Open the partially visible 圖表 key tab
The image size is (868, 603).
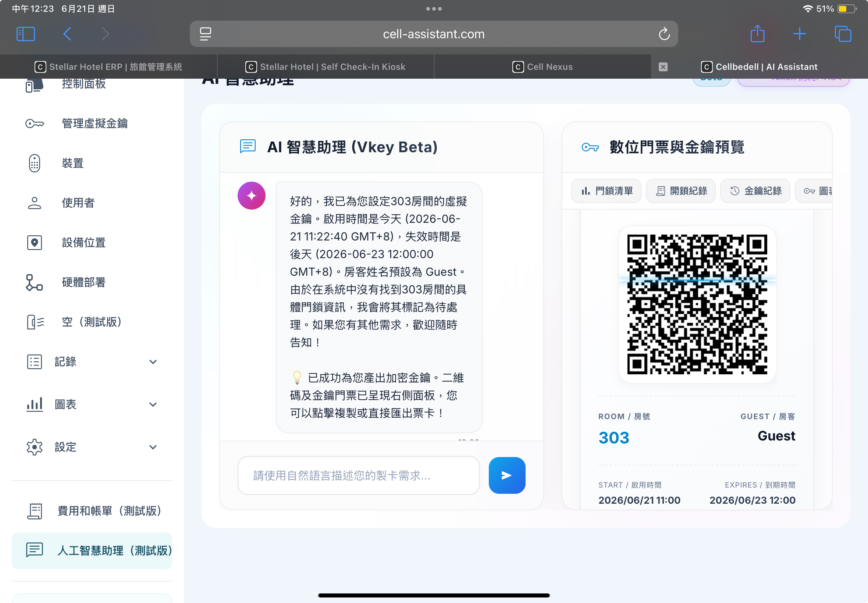coord(814,191)
